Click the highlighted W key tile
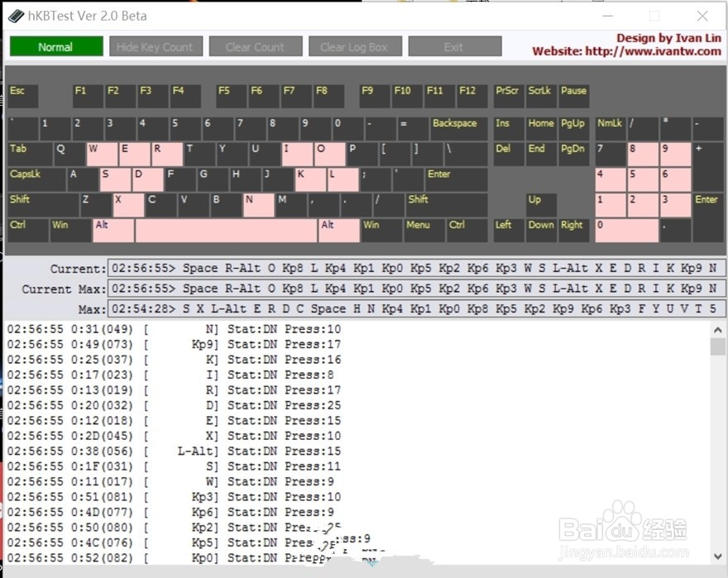Viewport: 728px width, 578px height. tap(102, 154)
